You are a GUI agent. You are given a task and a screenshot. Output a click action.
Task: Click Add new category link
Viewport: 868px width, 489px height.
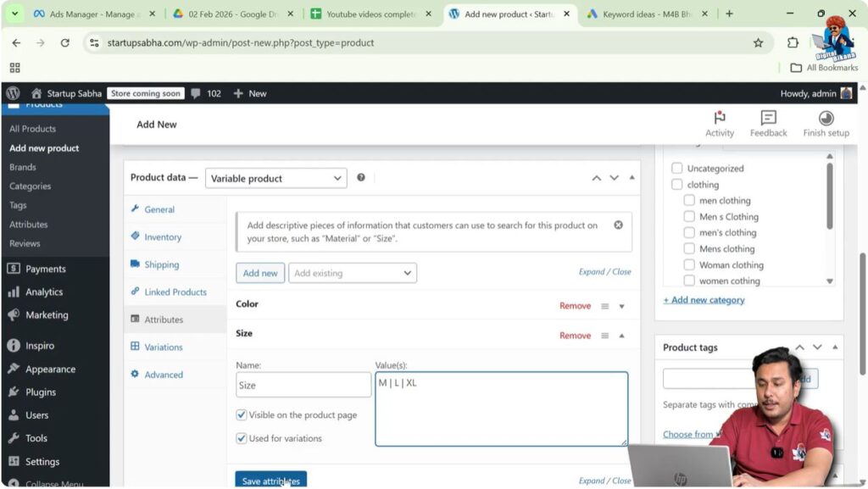[704, 300]
